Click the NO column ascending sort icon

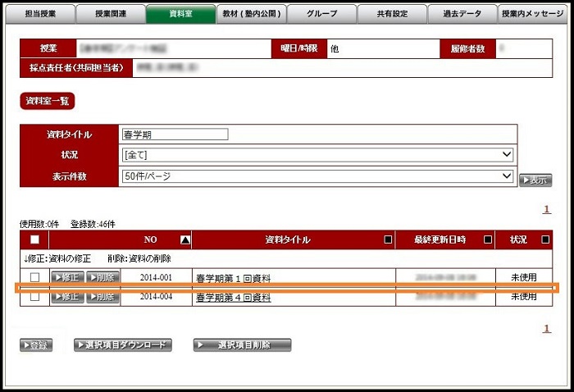click(184, 240)
